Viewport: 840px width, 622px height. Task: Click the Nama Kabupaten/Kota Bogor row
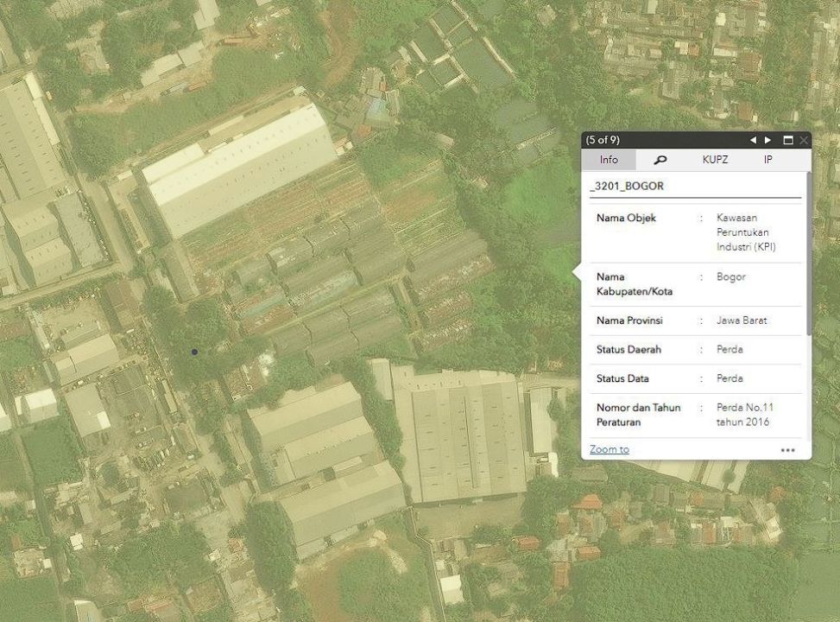click(695, 284)
